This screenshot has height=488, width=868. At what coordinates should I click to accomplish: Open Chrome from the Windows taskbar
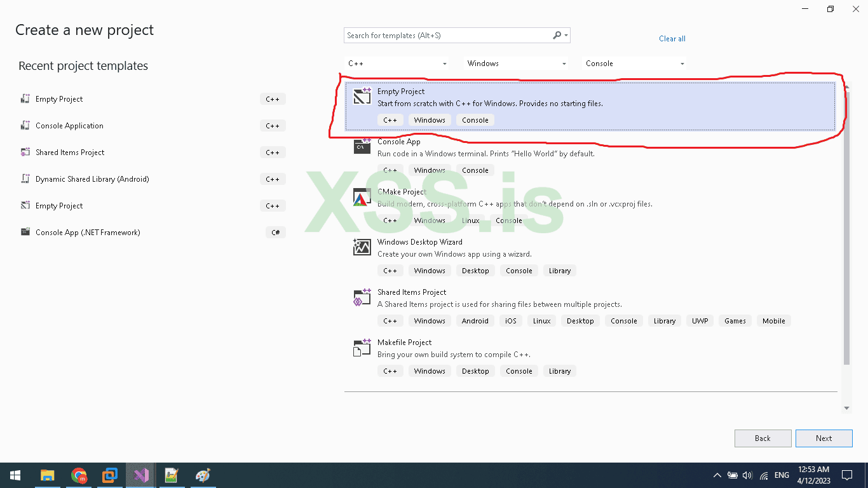(79, 475)
